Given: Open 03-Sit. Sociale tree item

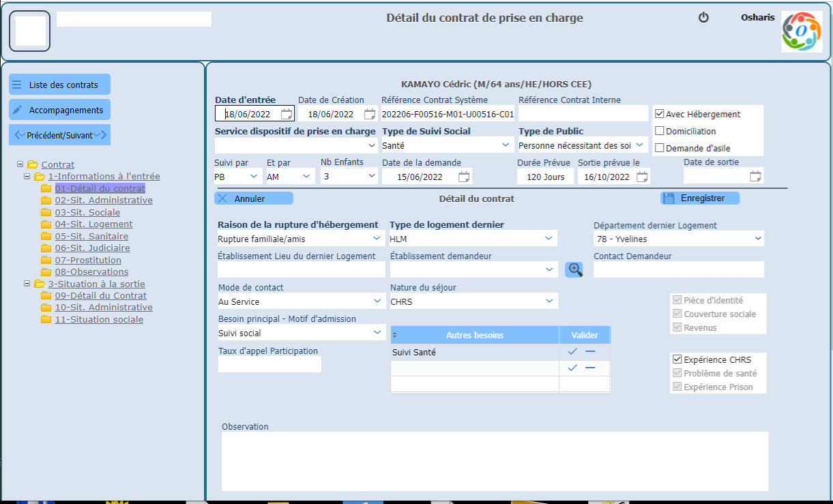Looking at the screenshot, I should 87,212.
